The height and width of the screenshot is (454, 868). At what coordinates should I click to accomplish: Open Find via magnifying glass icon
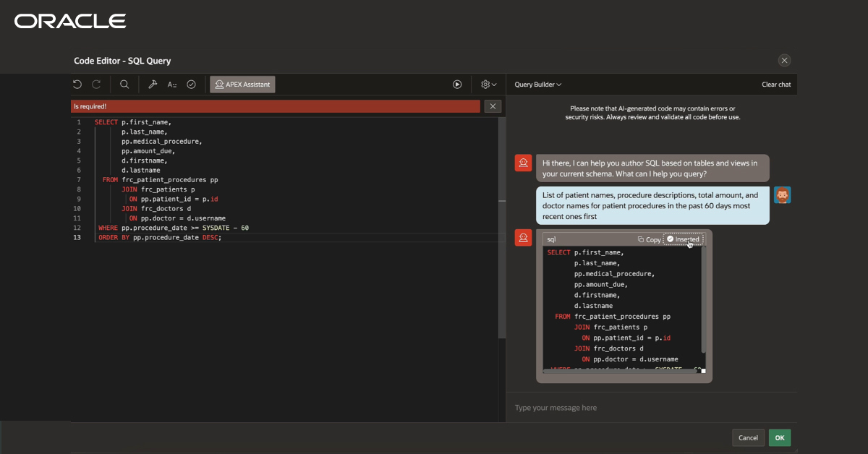tap(124, 85)
